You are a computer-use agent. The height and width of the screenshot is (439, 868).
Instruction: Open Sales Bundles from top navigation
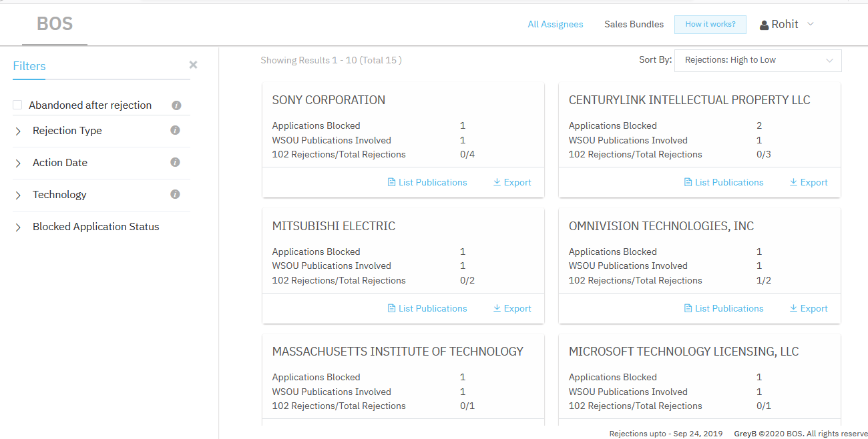pyautogui.click(x=634, y=24)
